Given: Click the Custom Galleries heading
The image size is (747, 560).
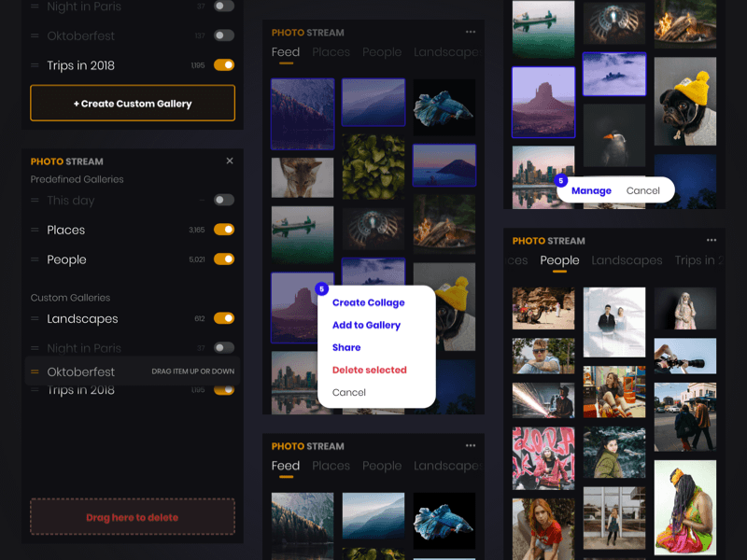Looking at the screenshot, I should 71,298.
